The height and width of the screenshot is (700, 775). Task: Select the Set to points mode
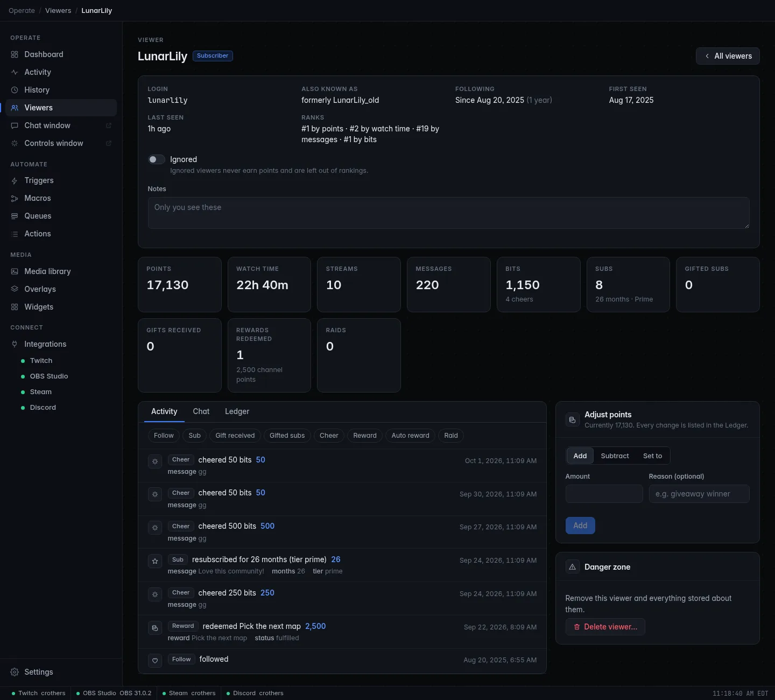coord(652,456)
